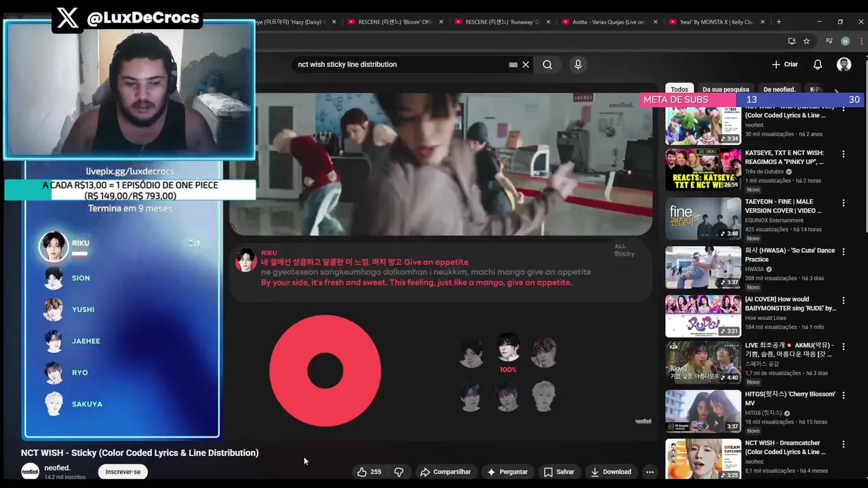The image size is (868, 488).
Task: Click the How would Lines channel name
Action: (x=766, y=318)
